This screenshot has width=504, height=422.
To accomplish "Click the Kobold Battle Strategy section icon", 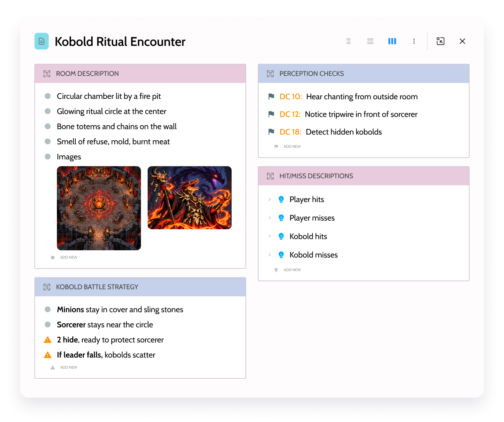I will [47, 287].
